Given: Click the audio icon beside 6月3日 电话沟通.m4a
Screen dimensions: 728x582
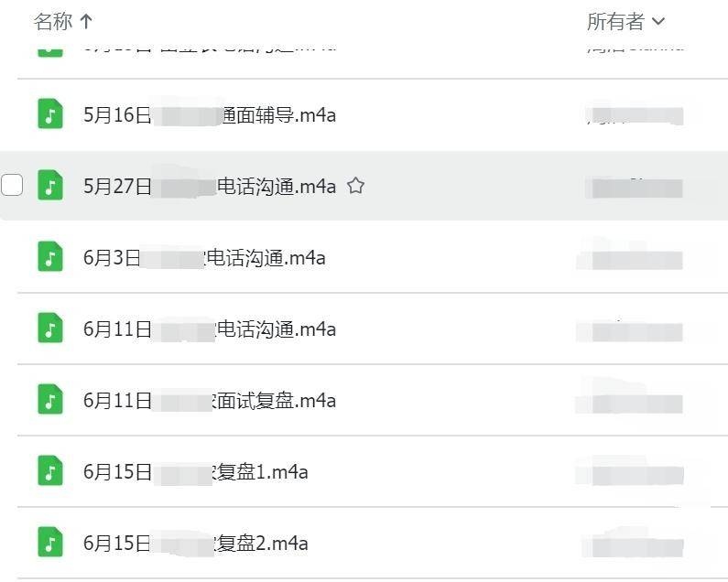Looking at the screenshot, I should pyautogui.click(x=50, y=257).
